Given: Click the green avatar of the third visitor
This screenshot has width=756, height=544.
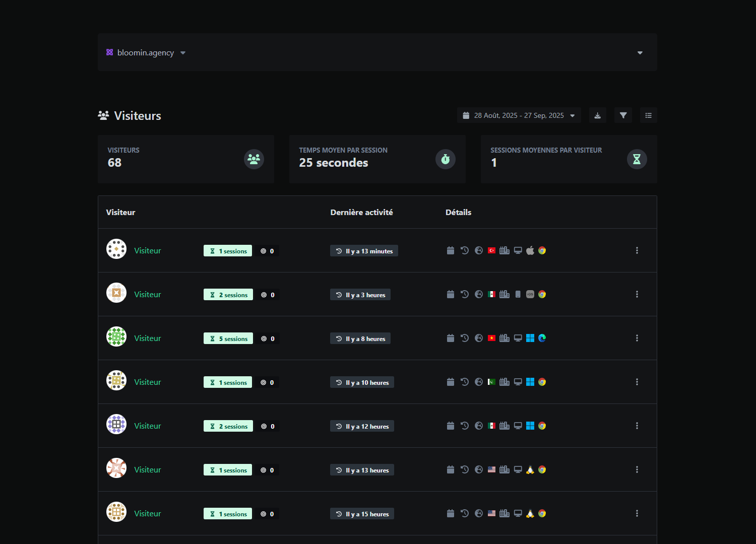Looking at the screenshot, I should [x=116, y=337].
